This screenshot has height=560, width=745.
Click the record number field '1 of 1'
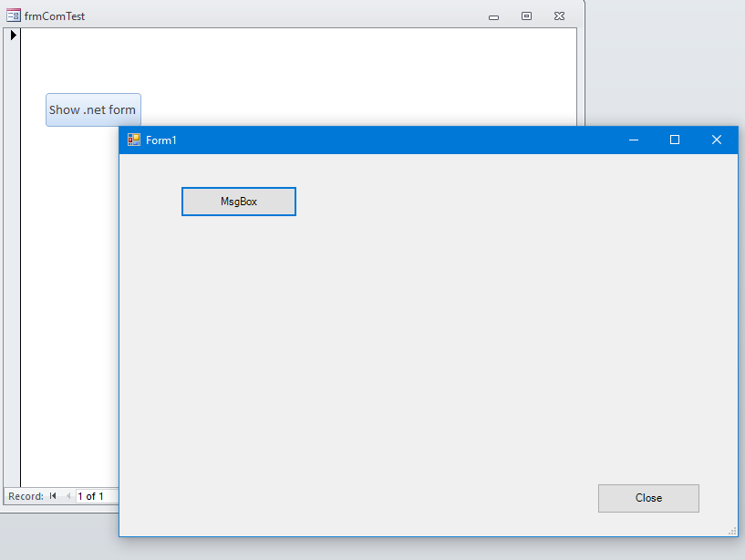coord(98,496)
